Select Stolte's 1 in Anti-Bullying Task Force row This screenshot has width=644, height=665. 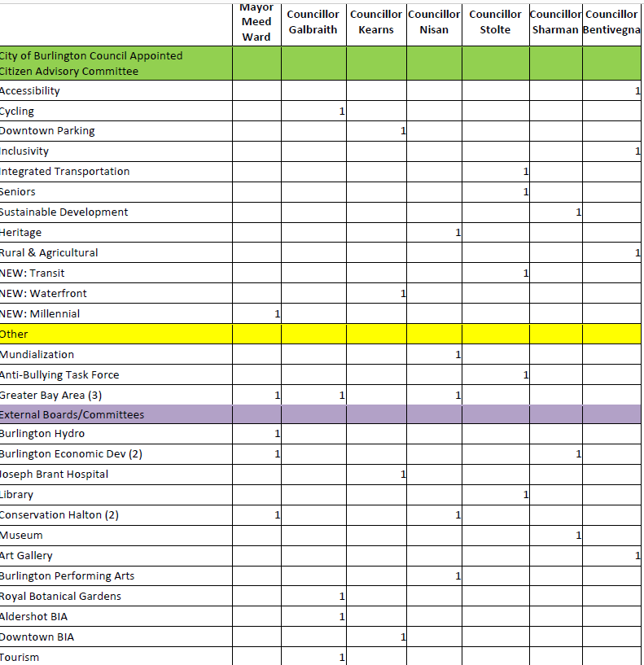click(526, 375)
